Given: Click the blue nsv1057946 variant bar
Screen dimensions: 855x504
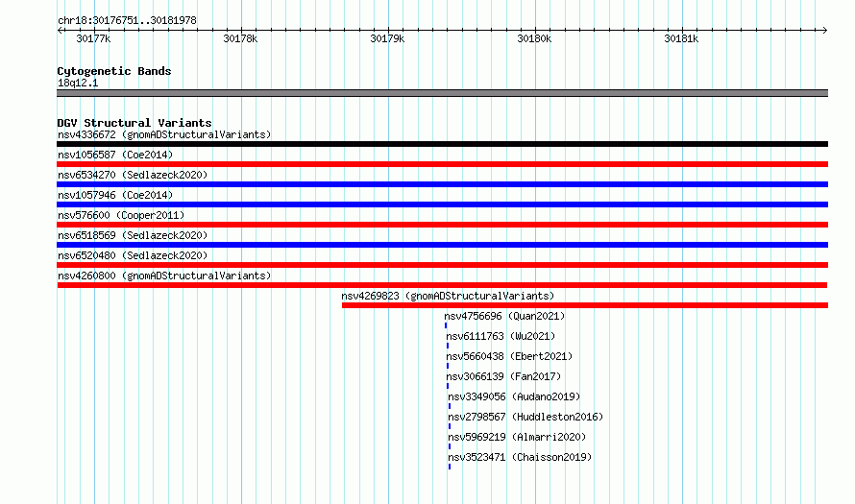Looking at the screenshot, I should click(442, 204).
